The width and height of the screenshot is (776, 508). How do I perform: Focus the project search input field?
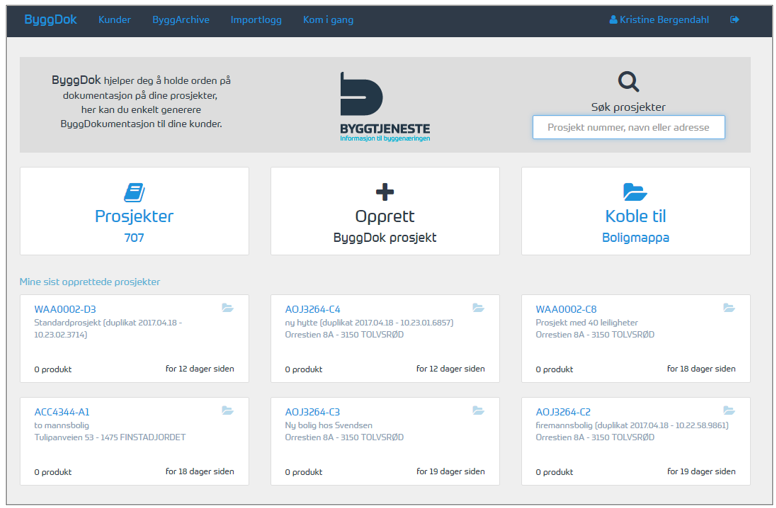628,128
